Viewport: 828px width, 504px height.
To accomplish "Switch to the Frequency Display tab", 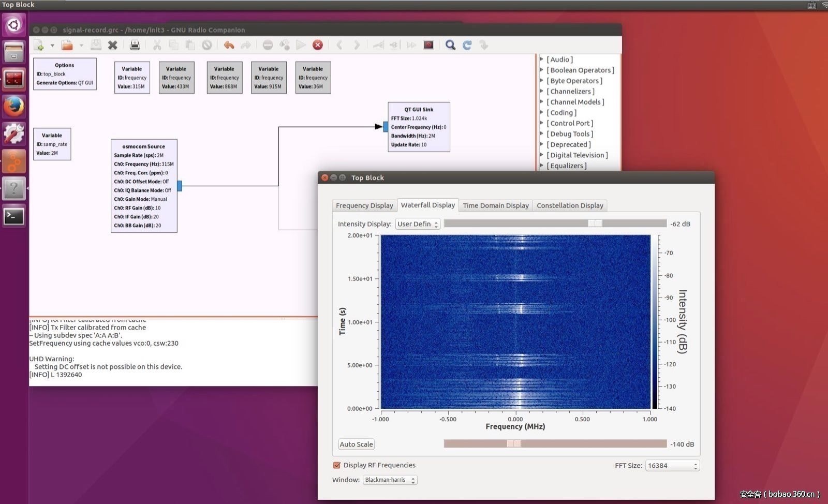I will (364, 205).
